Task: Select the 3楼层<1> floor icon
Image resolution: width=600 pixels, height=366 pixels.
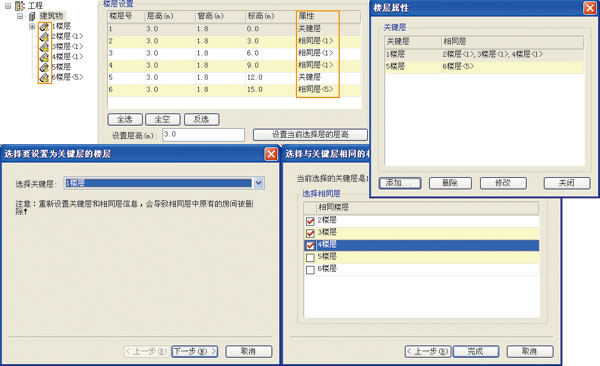Action: pos(44,47)
